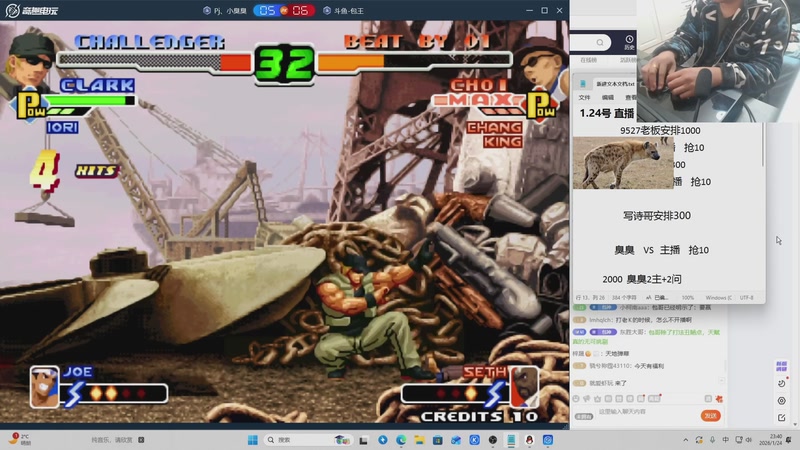Screen dimensions: 800x450
Task: Click the red gift icon beside chat toolbar
Action: click(719, 398)
